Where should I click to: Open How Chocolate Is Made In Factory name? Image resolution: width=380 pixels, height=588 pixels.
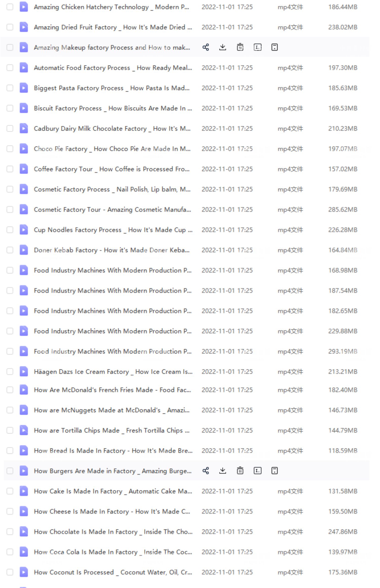113,532
